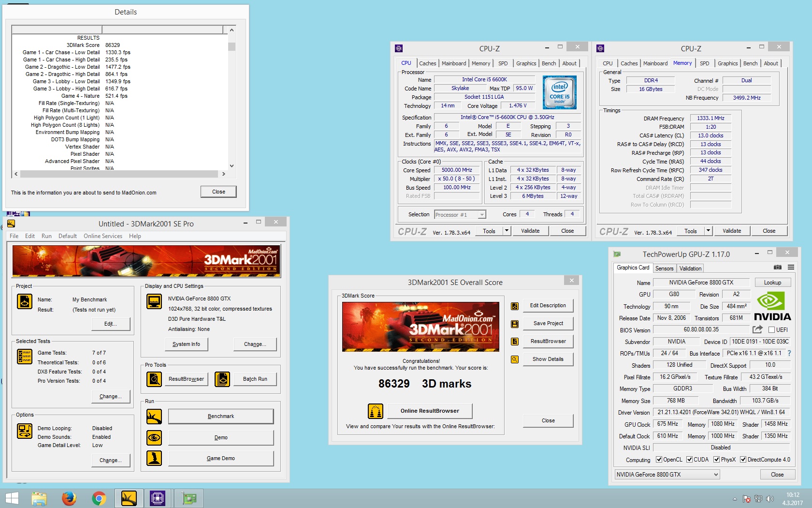Image resolution: width=812 pixels, height=508 pixels.
Task: Click the Details horizontal scrollbar track
Action: coord(119,174)
